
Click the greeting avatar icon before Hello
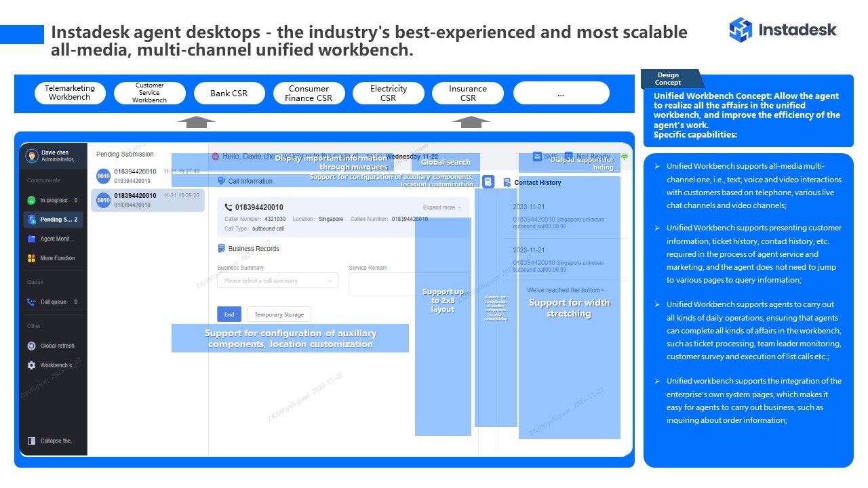coord(216,157)
